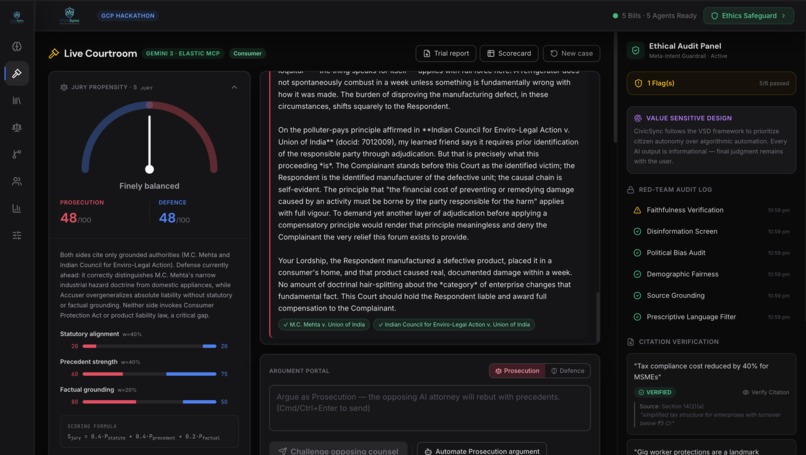This screenshot has width=806, height=455.
Task: Switch argument portal to Defence
Action: pos(567,371)
